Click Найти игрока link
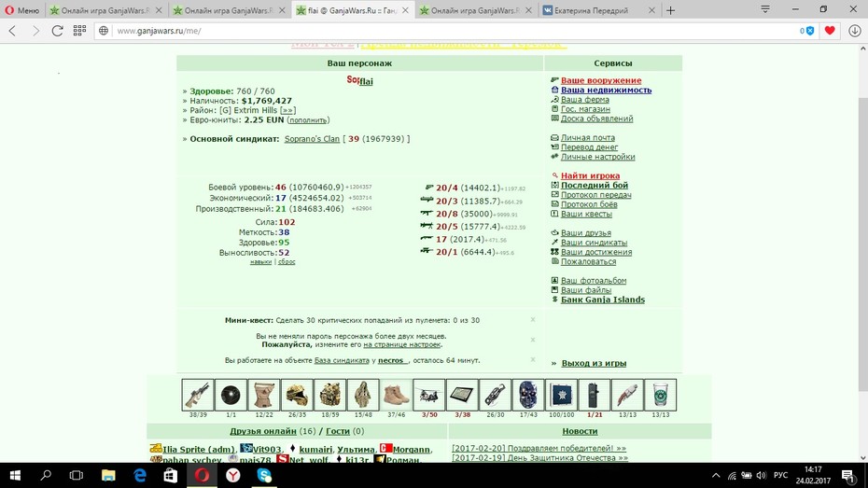Image resolution: width=868 pixels, height=488 pixels. (x=591, y=175)
